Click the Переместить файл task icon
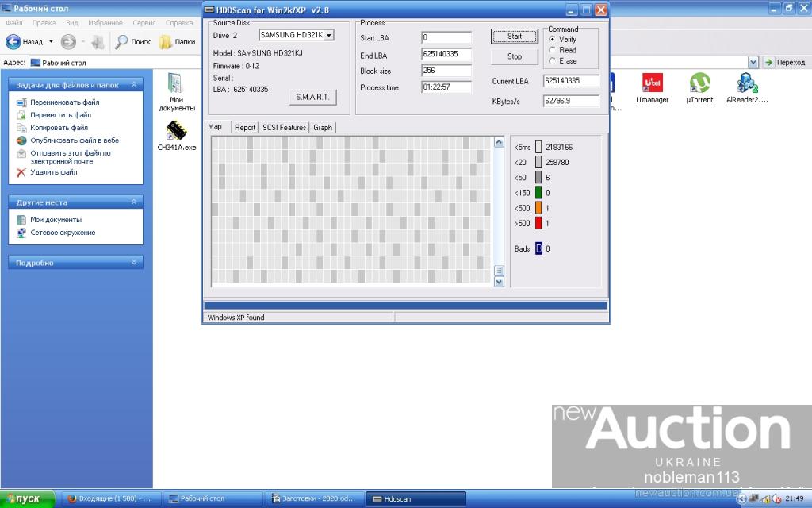This screenshot has width=812, height=508. tap(21, 115)
